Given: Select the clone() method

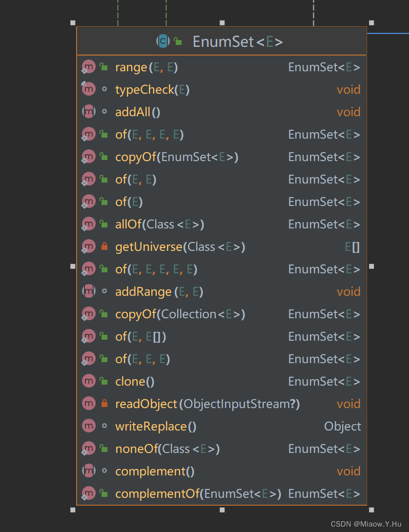Looking at the screenshot, I should (x=135, y=382).
